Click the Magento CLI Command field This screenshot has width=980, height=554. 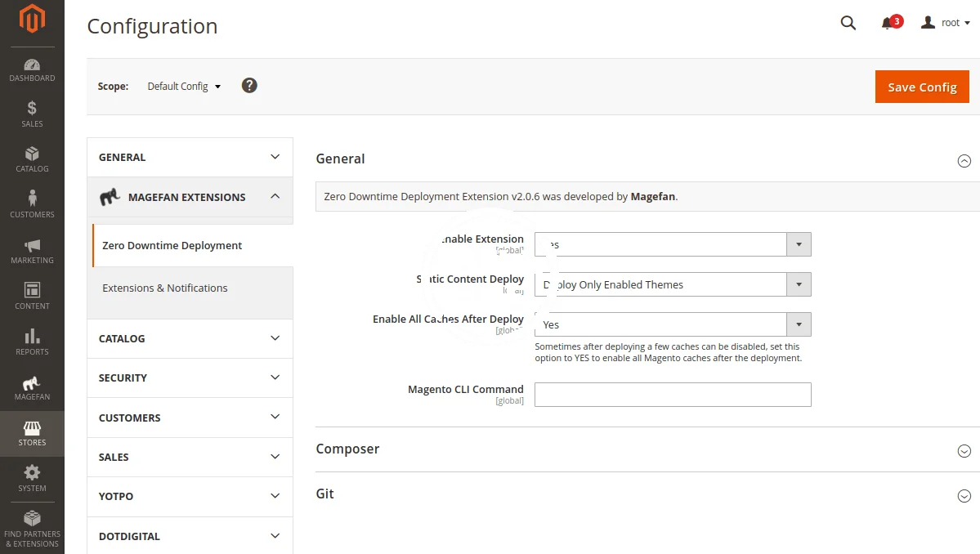click(672, 395)
